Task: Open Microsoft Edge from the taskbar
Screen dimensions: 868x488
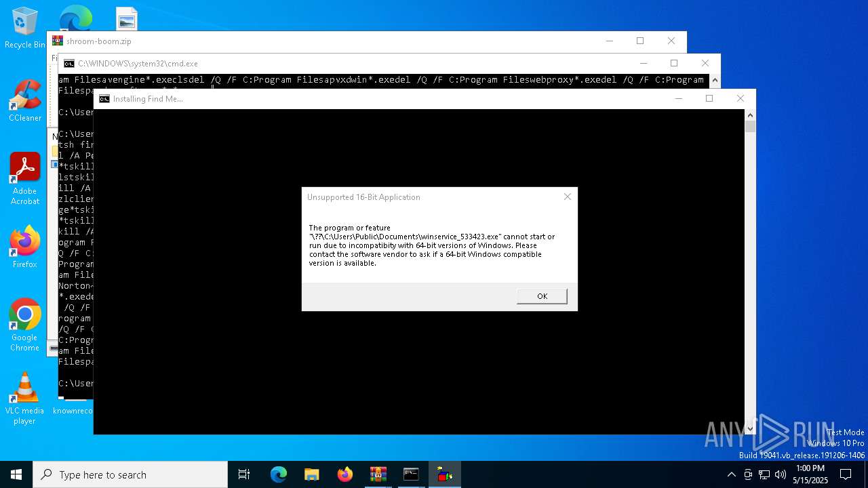Action: (x=279, y=474)
